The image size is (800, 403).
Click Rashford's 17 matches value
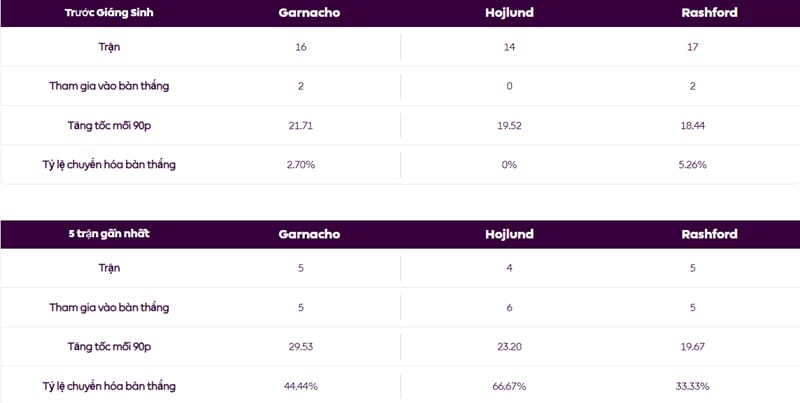692,47
